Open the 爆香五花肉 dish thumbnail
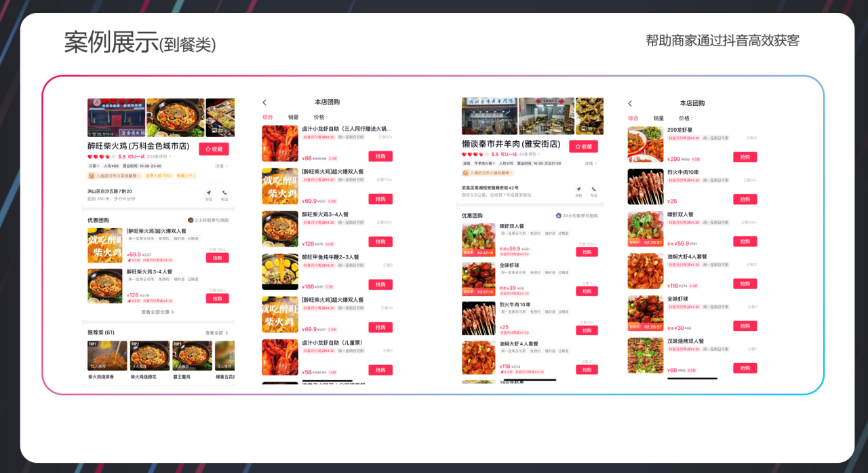This screenshot has height=473, width=868. coord(224,356)
